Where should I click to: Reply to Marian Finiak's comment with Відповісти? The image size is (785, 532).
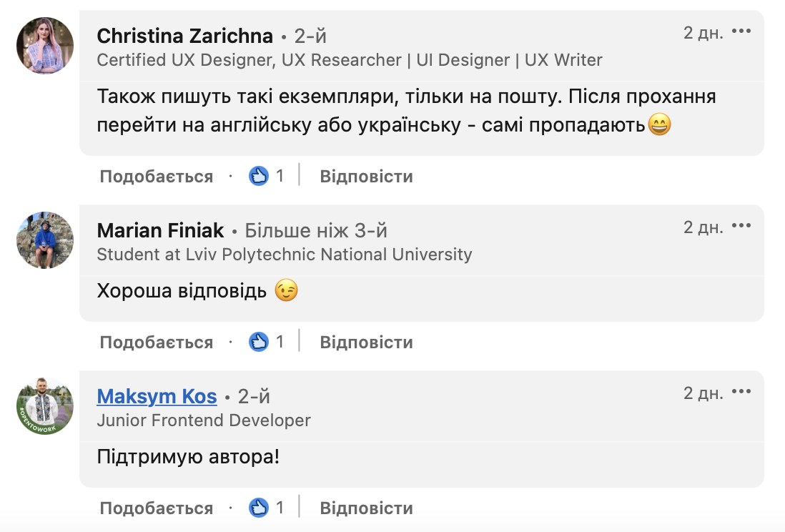367,342
